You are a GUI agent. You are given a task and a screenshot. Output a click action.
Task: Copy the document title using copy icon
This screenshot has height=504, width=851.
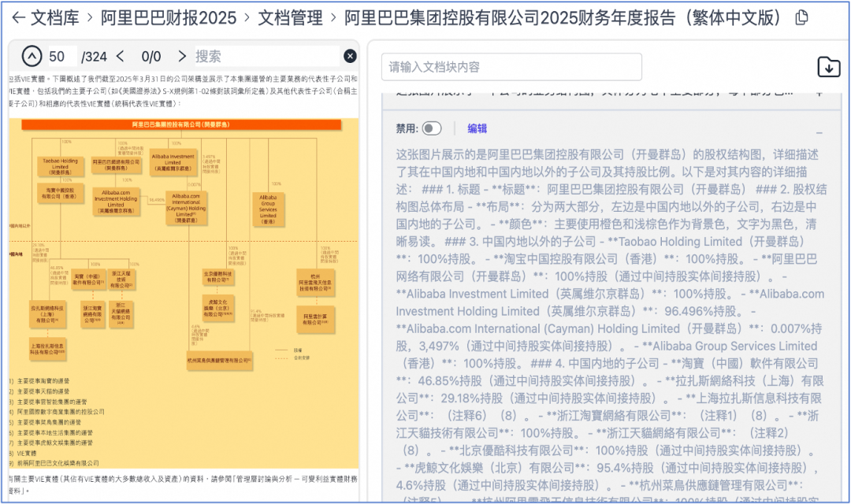(801, 18)
